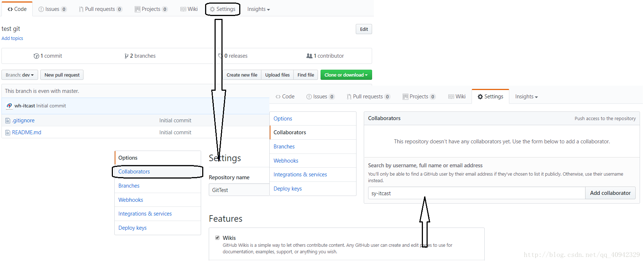Open Projects tab in top repository nav
Image resolution: width=644 pixels, height=262 pixels.
[x=151, y=9]
